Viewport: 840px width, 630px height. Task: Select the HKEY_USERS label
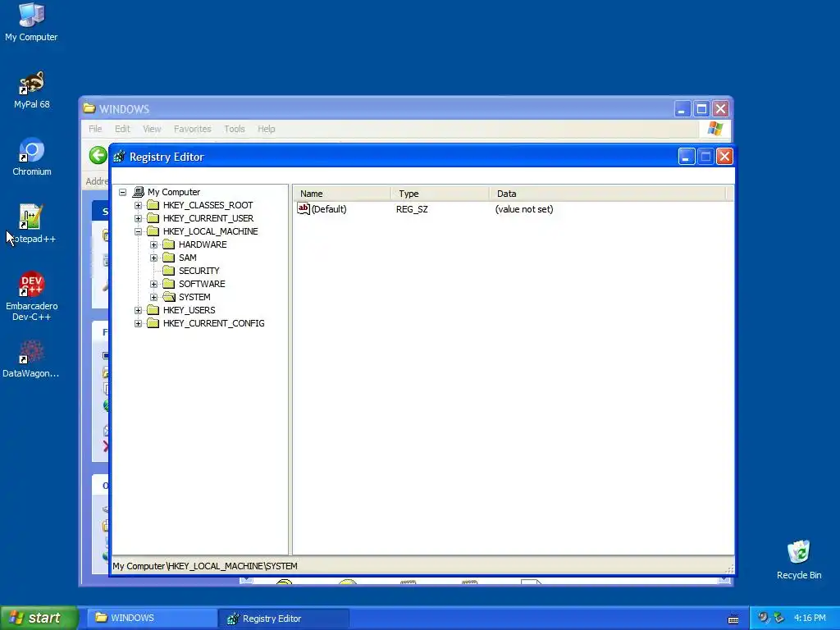[189, 310]
